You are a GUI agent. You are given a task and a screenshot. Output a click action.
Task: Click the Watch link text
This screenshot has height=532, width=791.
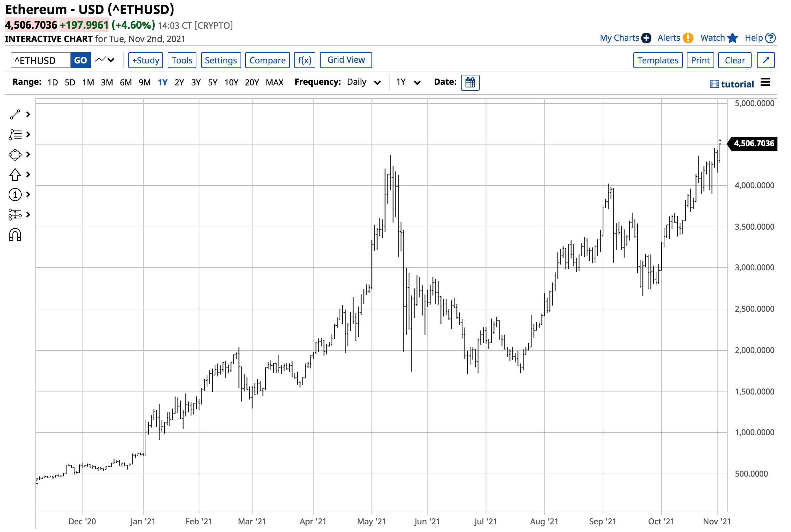click(713, 38)
